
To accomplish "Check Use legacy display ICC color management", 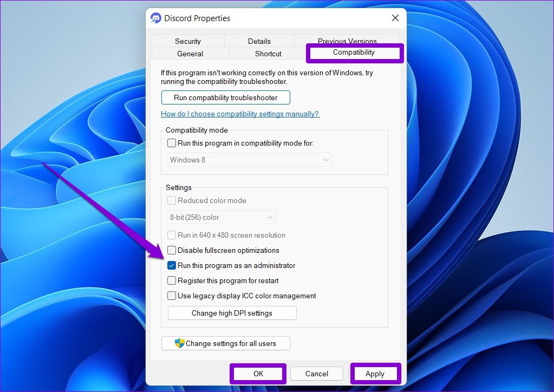I will (172, 296).
